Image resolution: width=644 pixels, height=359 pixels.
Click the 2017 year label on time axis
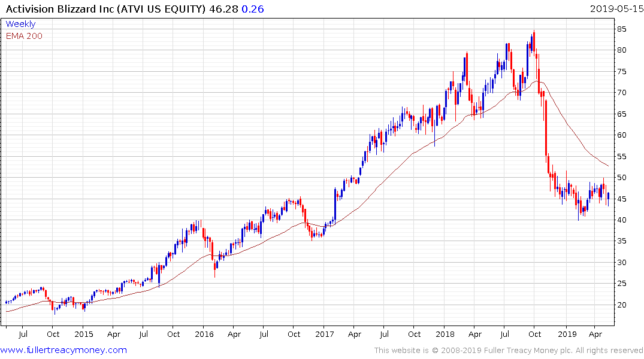tap(325, 334)
